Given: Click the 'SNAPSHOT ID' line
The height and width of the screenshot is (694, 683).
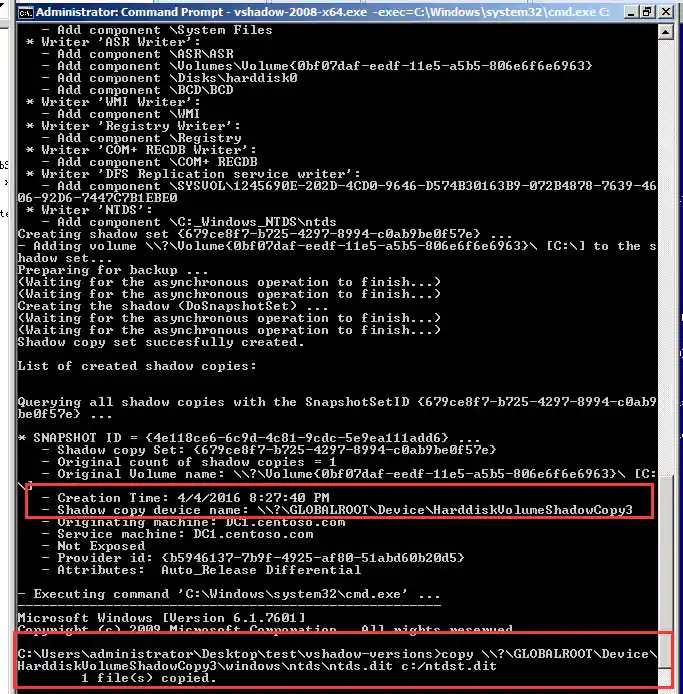Looking at the screenshot, I should pos(248,438).
